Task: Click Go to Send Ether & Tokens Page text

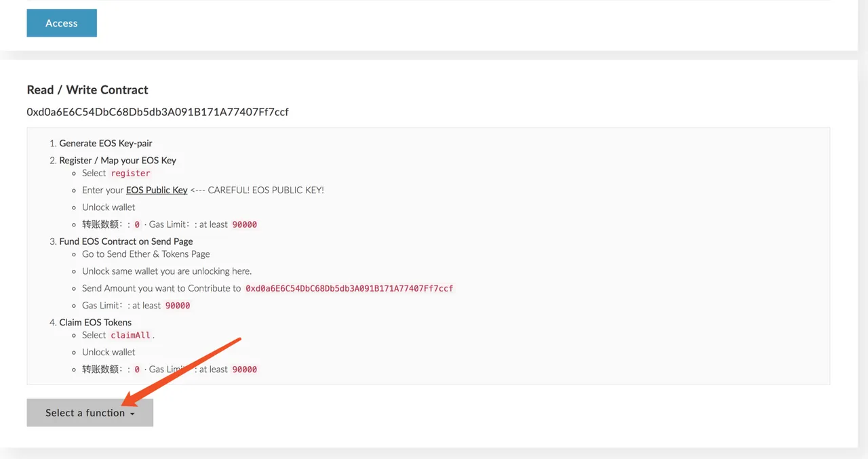Action: click(x=146, y=254)
